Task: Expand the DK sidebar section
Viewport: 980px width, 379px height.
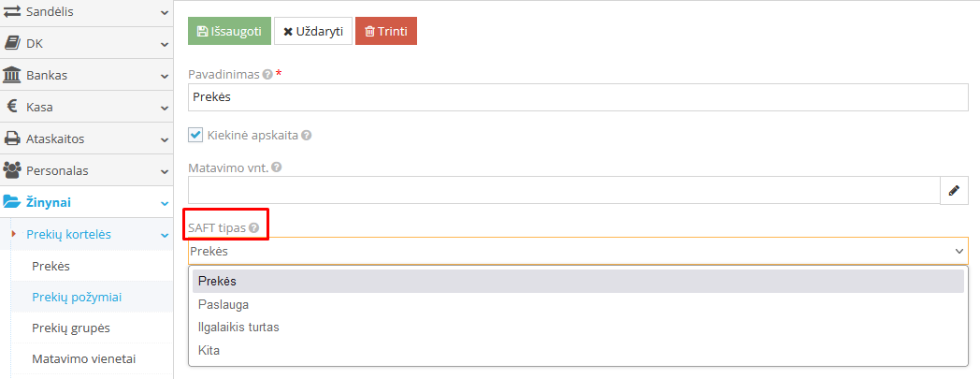Action: tap(165, 43)
